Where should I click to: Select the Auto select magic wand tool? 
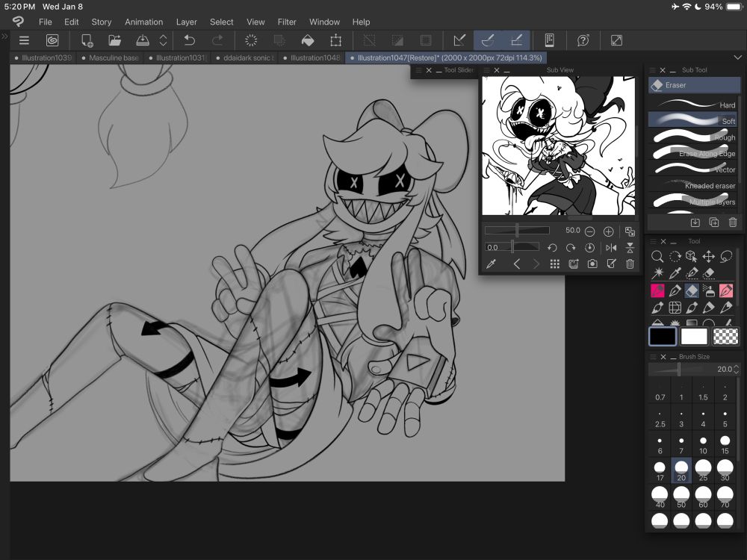(657, 273)
